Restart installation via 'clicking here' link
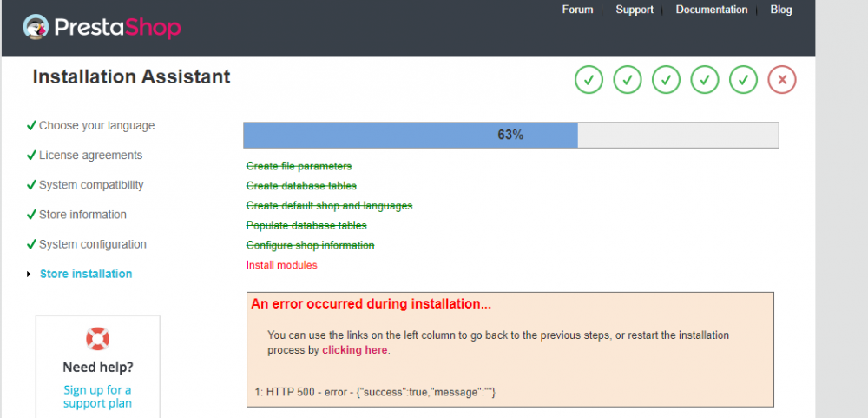Viewport: 868px width, 418px height. (x=355, y=350)
